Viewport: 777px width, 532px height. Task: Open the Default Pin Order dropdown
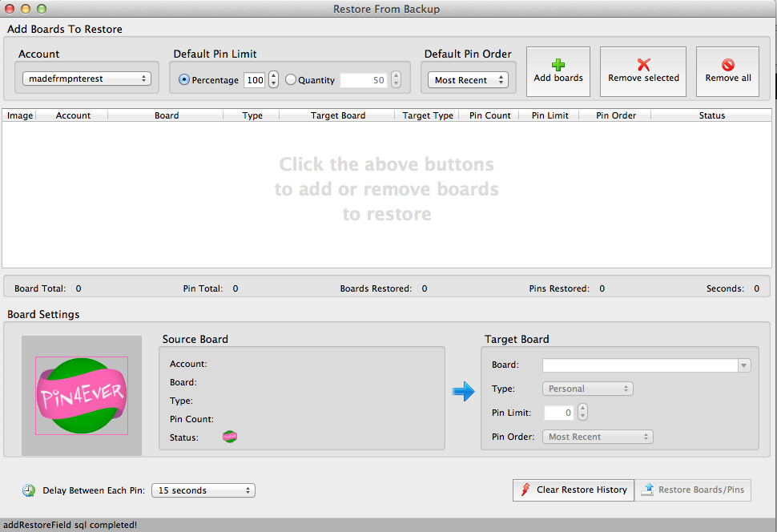[x=469, y=80]
